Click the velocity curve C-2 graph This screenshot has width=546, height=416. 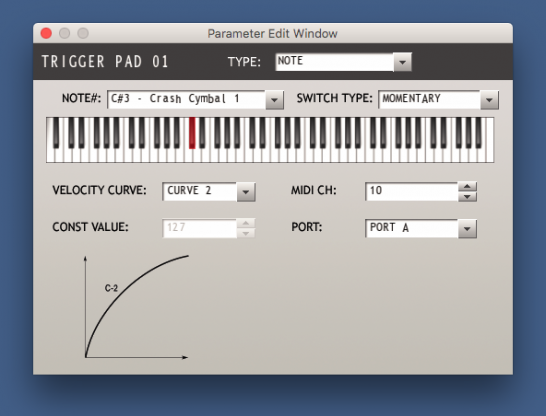(x=136, y=307)
